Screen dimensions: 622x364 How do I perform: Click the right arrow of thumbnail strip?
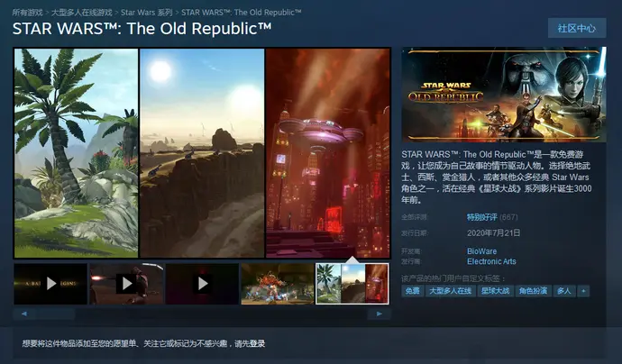(x=380, y=314)
